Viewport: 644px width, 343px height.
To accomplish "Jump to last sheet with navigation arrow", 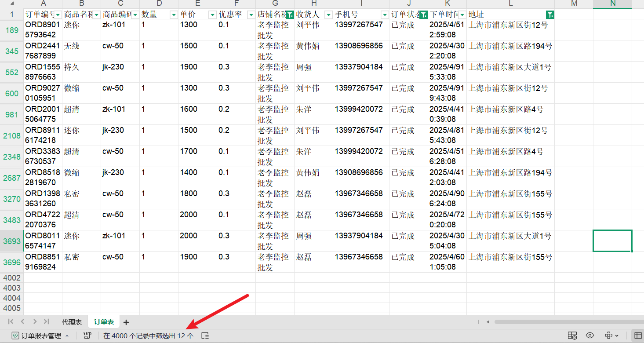I will 47,322.
